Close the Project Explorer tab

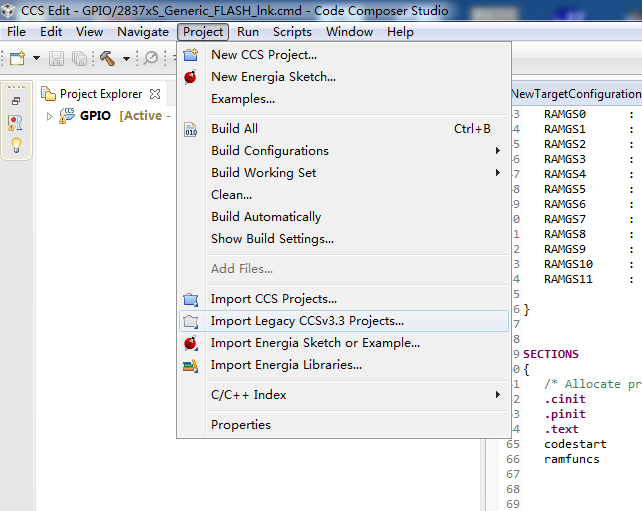click(155, 94)
